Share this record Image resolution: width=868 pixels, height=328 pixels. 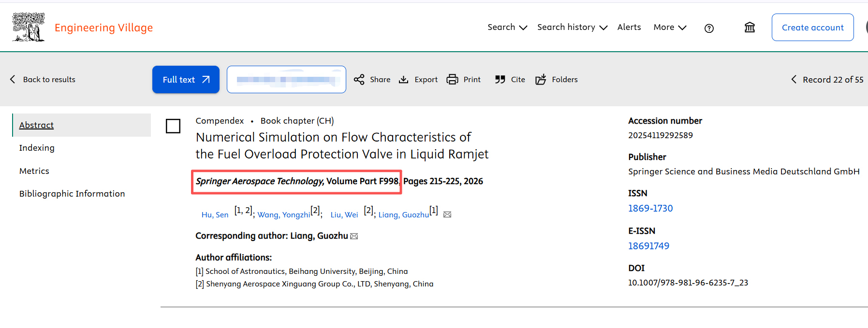pos(372,80)
